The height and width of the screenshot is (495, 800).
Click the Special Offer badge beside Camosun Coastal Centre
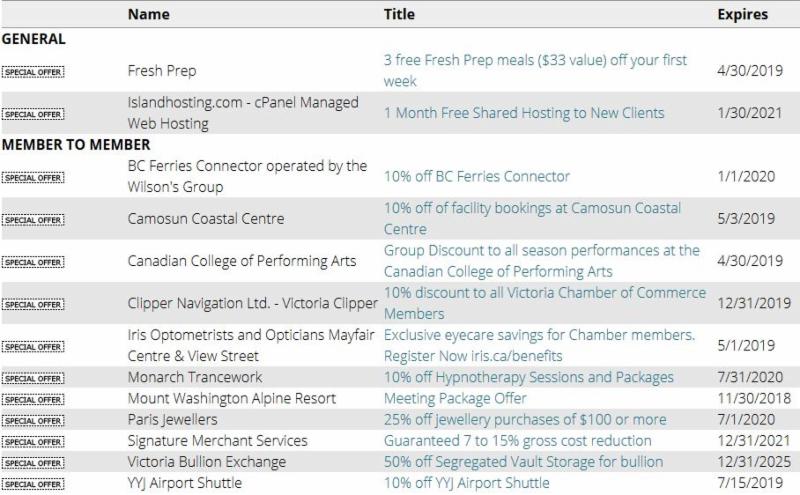click(x=31, y=219)
